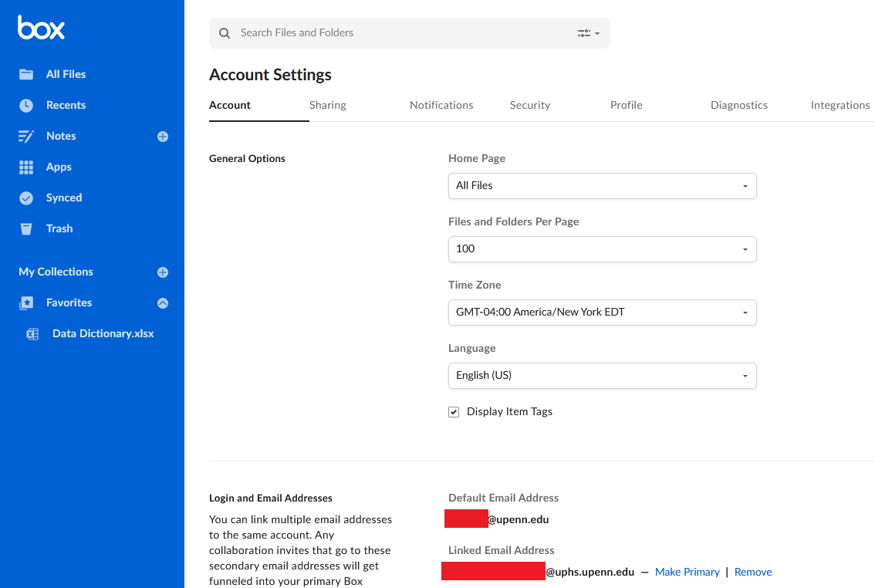This screenshot has width=875, height=588.
Task: Click the Account Settings heading
Action: click(270, 75)
